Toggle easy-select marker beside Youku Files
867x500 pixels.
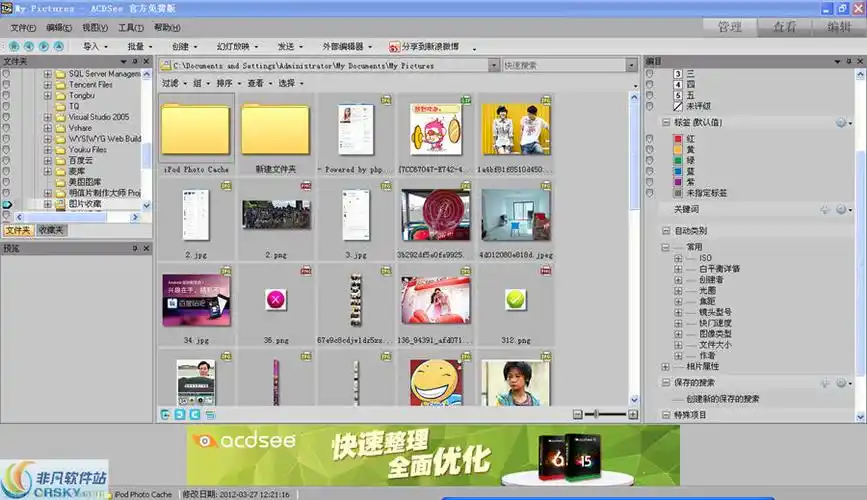pos(6,150)
